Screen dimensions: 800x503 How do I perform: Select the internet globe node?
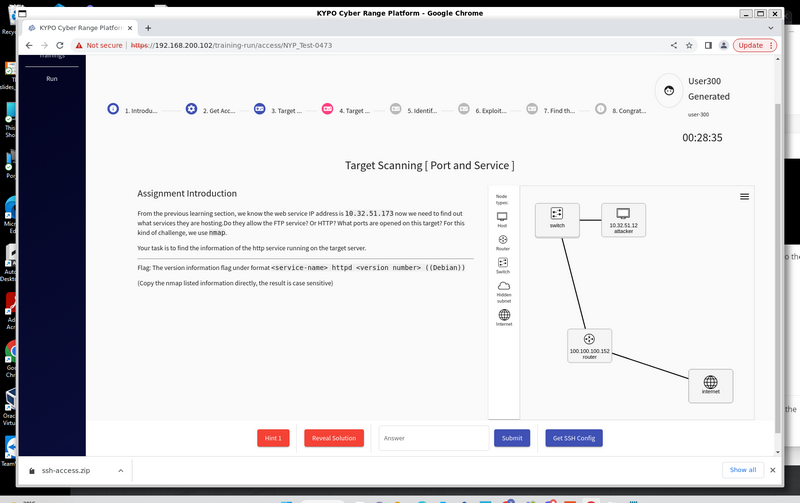coord(711,386)
